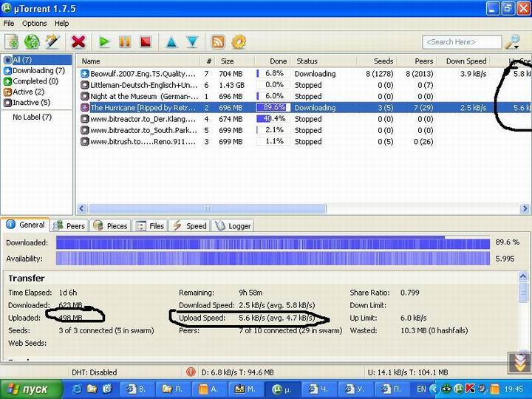Switch to the General tab

pyautogui.click(x=26, y=225)
